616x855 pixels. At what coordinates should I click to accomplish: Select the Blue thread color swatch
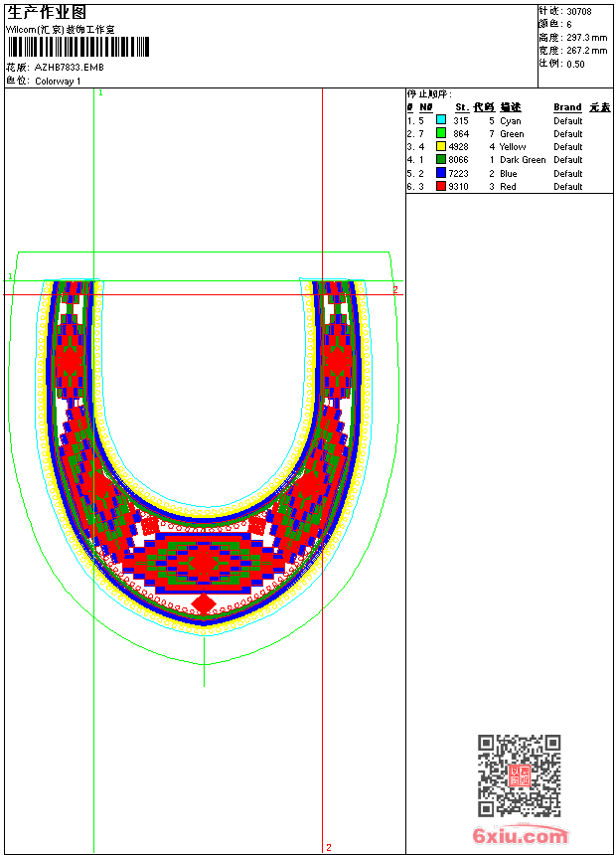coord(441,173)
